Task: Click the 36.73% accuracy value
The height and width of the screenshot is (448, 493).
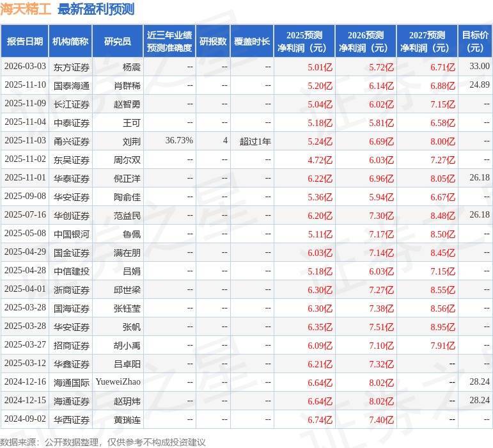Action: pyautogui.click(x=179, y=141)
